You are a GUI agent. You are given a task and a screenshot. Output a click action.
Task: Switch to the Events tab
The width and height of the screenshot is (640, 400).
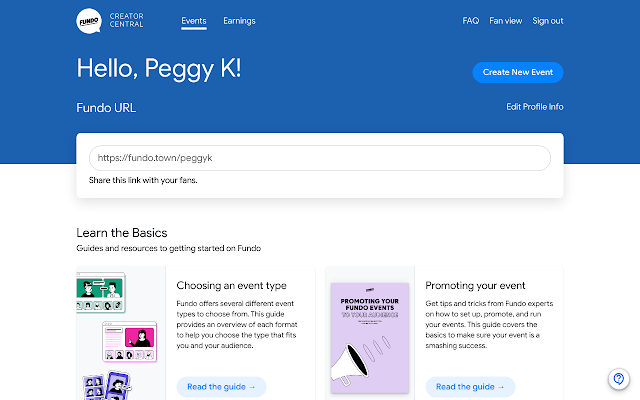(194, 20)
